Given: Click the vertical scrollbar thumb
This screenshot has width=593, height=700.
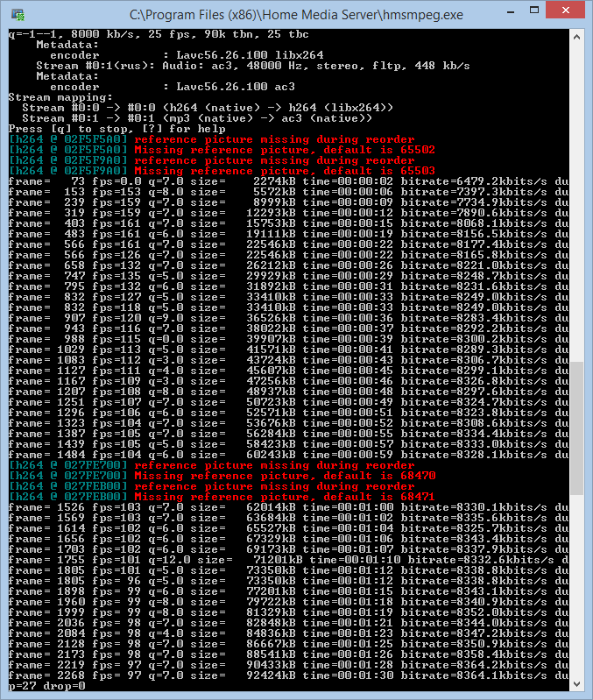Looking at the screenshot, I should point(576,428).
